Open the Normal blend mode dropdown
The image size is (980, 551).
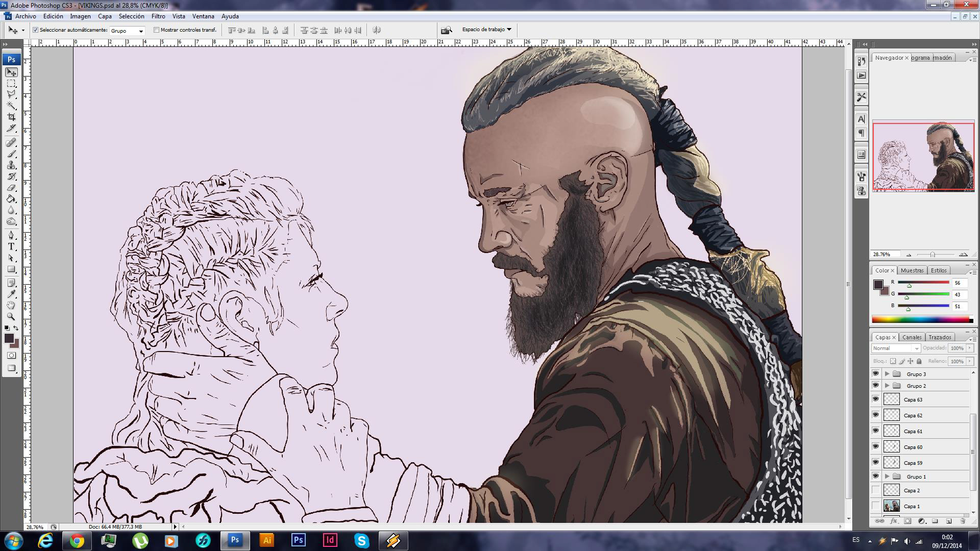tap(896, 348)
